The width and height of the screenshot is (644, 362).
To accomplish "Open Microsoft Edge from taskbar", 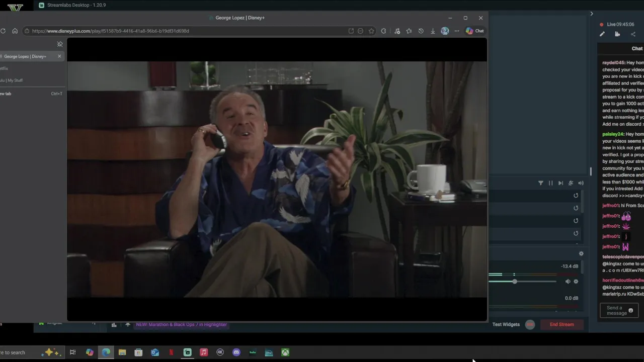I will (106, 352).
